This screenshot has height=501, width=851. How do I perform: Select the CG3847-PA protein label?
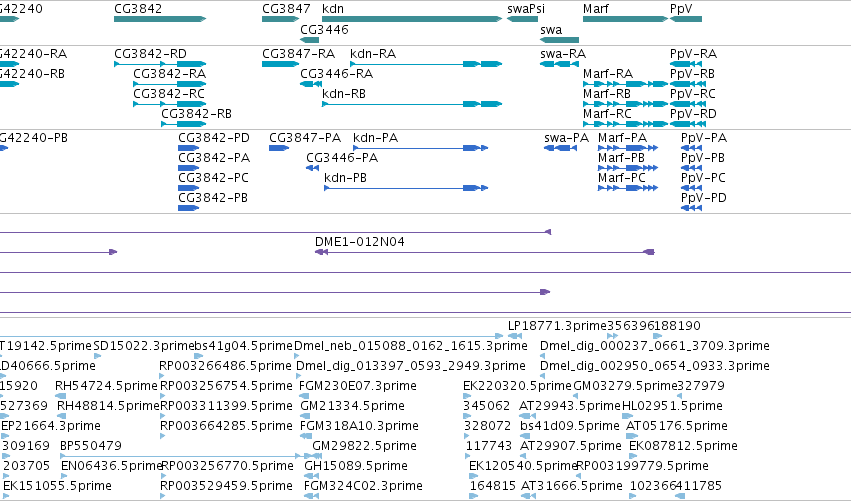(x=305, y=138)
